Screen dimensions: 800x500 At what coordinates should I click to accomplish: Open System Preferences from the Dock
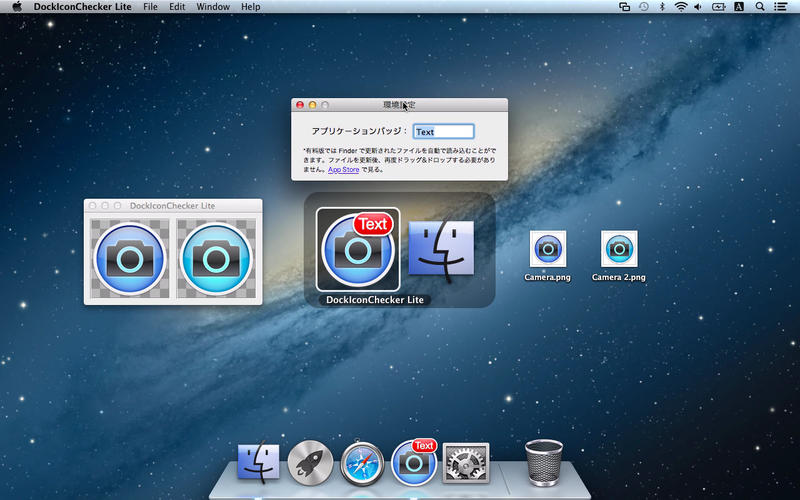tap(465, 463)
